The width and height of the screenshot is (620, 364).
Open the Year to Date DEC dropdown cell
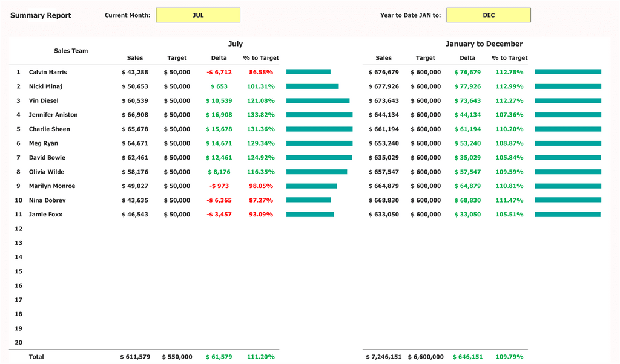(x=488, y=15)
